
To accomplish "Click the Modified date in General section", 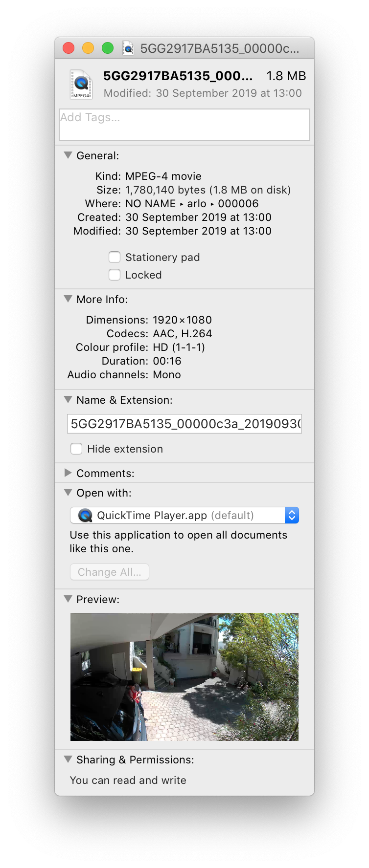I will point(198,231).
